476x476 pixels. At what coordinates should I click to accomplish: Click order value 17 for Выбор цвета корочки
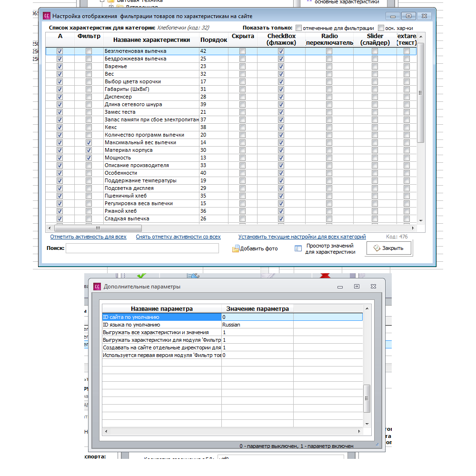(x=214, y=81)
